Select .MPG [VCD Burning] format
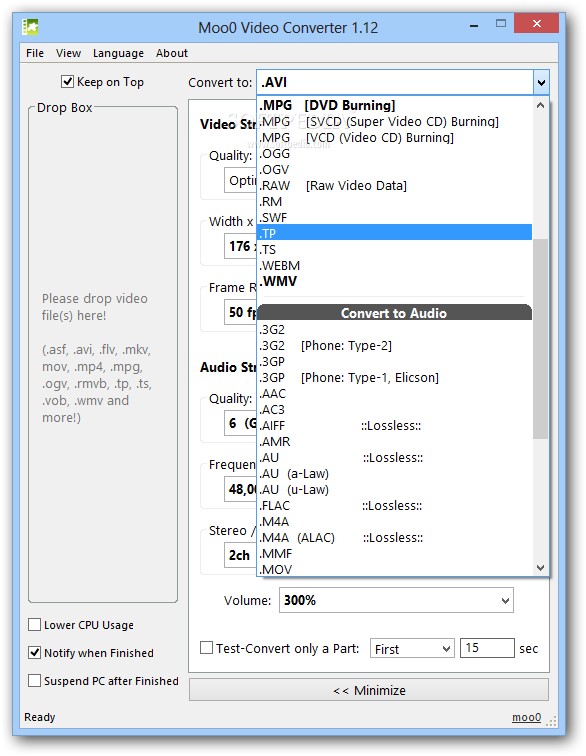Viewport: 586px width, 756px height. (x=395, y=137)
